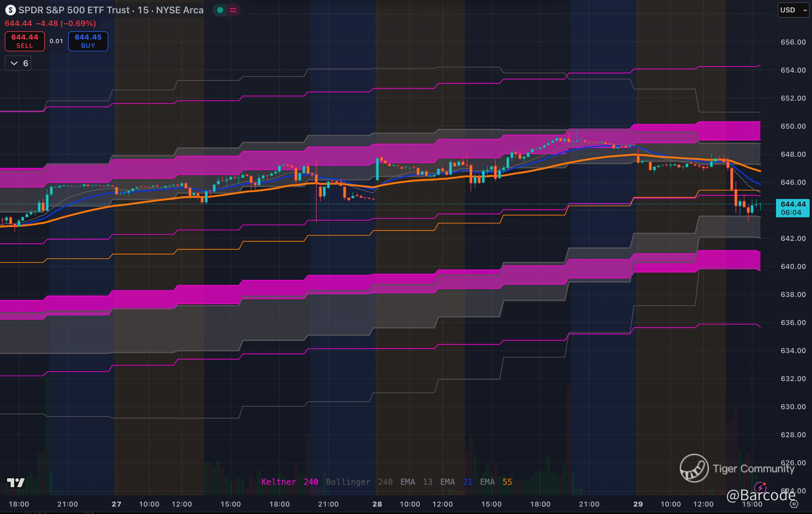Open chart settings hexagon gear icon

tap(794, 504)
